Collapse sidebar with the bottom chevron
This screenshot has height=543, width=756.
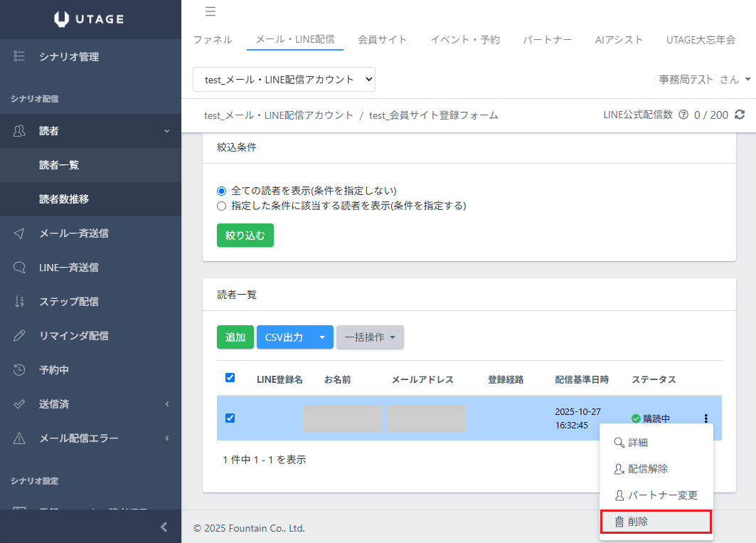pyautogui.click(x=164, y=527)
